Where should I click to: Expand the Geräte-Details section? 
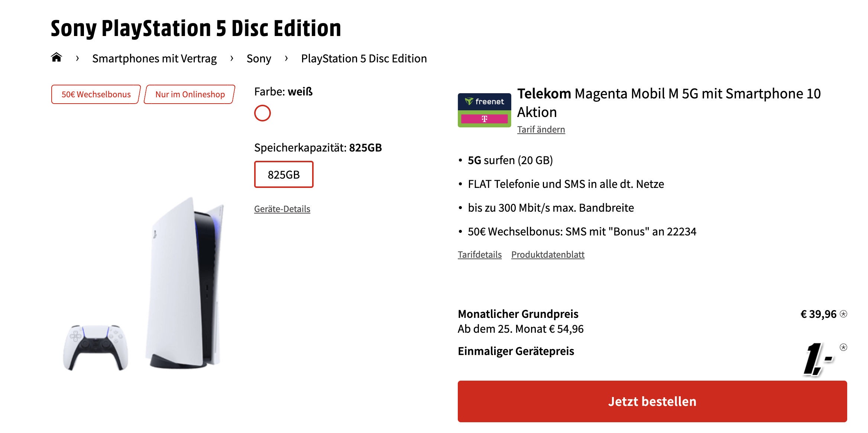click(x=282, y=209)
